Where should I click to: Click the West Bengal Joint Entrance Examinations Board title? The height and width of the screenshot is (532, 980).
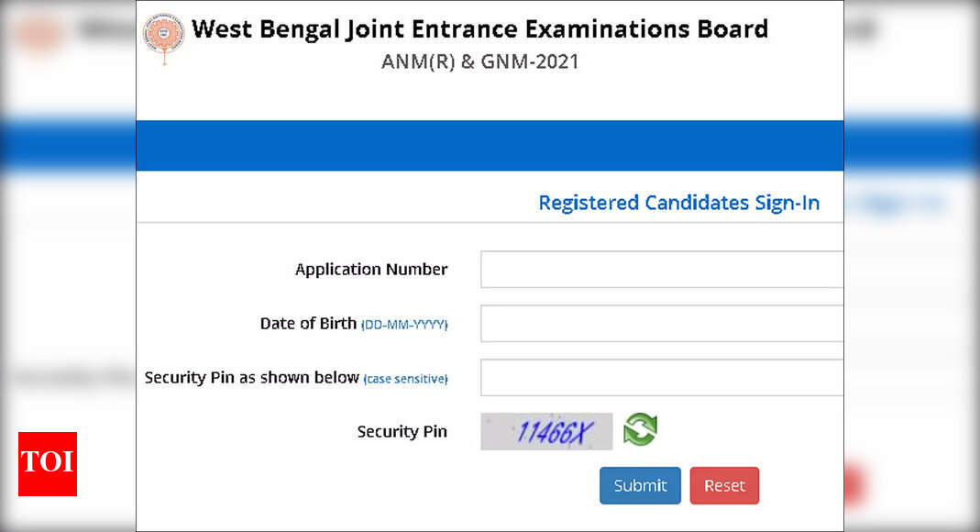point(479,29)
